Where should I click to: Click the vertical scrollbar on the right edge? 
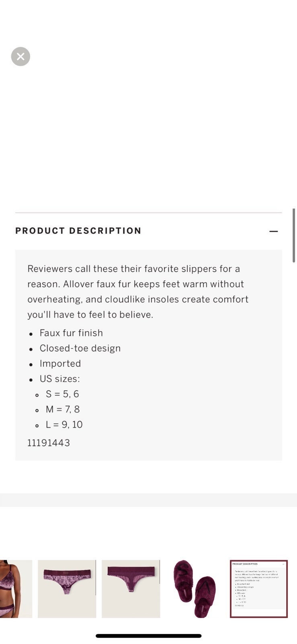coord(294,235)
